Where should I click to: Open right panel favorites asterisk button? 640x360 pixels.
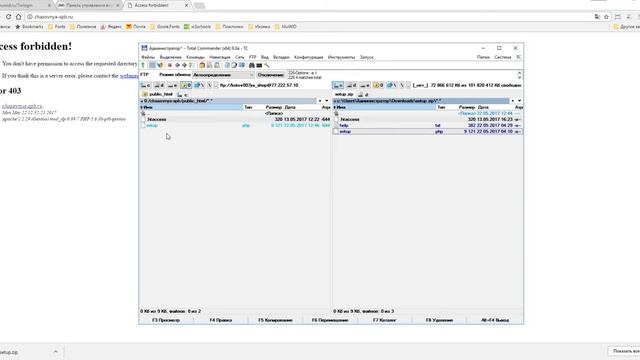513,100
